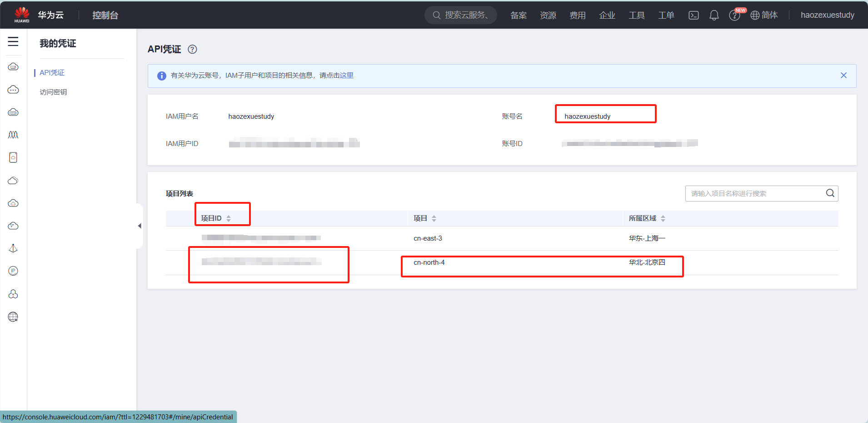Click the 项目列表 section heading

[180, 194]
